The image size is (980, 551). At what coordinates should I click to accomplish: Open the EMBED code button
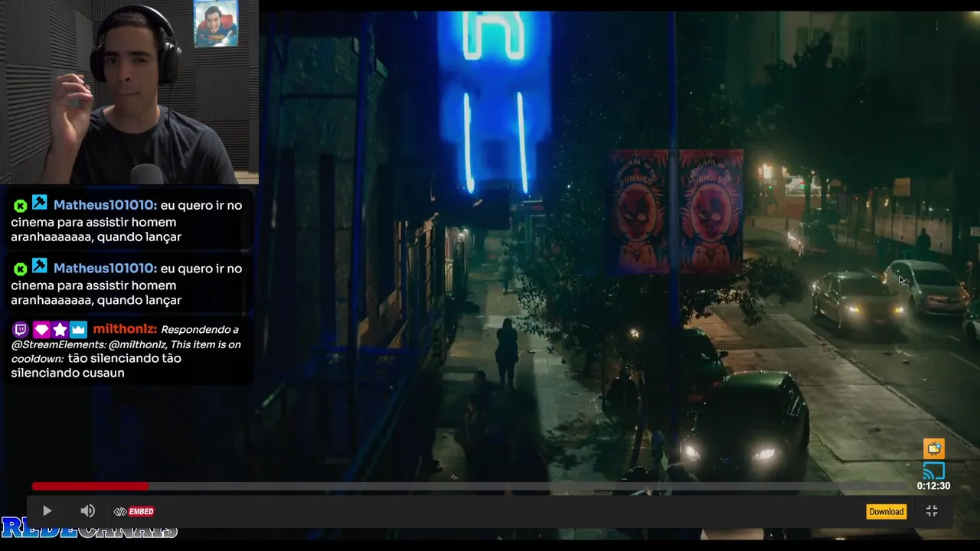click(134, 511)
